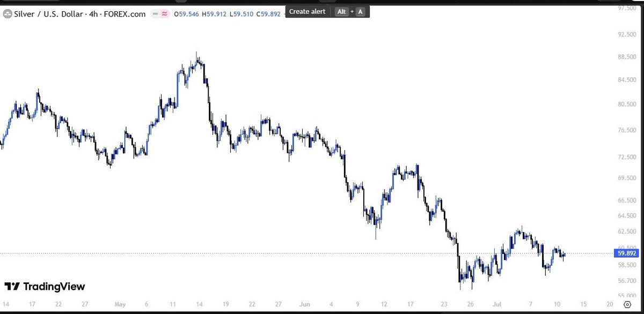This screenshot has width=644, height=314.
Task: Click 88.500 on the price axis
Action: coord(627,58)
